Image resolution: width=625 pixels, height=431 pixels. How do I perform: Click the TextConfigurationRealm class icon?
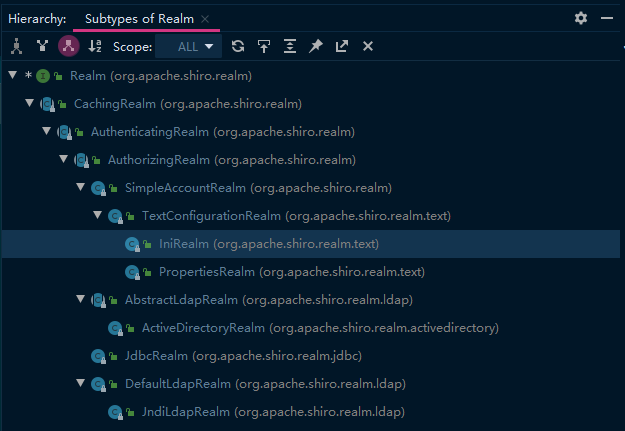click(115, 216)
